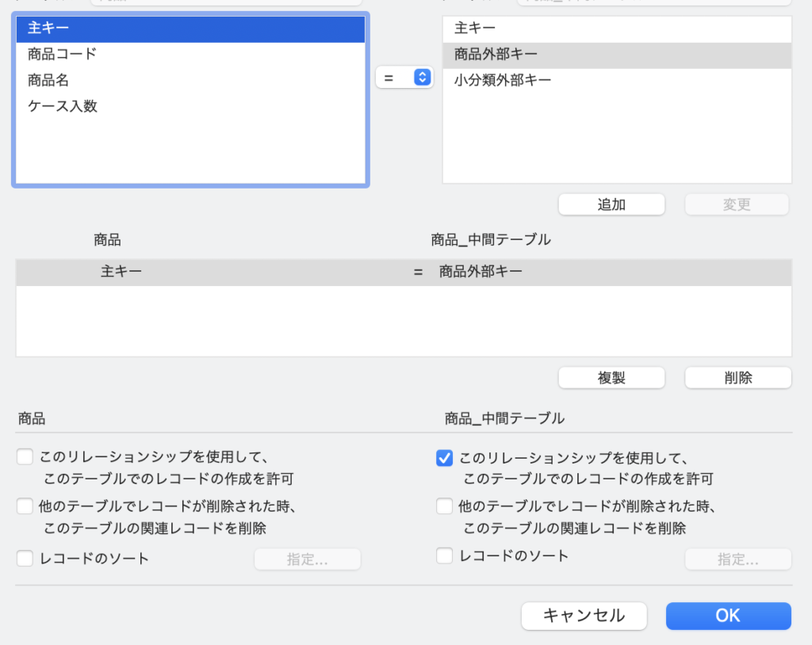Confirm the dialog with OK
The width and height of the screenshot is (812, 645).
(x=728, y=616)
